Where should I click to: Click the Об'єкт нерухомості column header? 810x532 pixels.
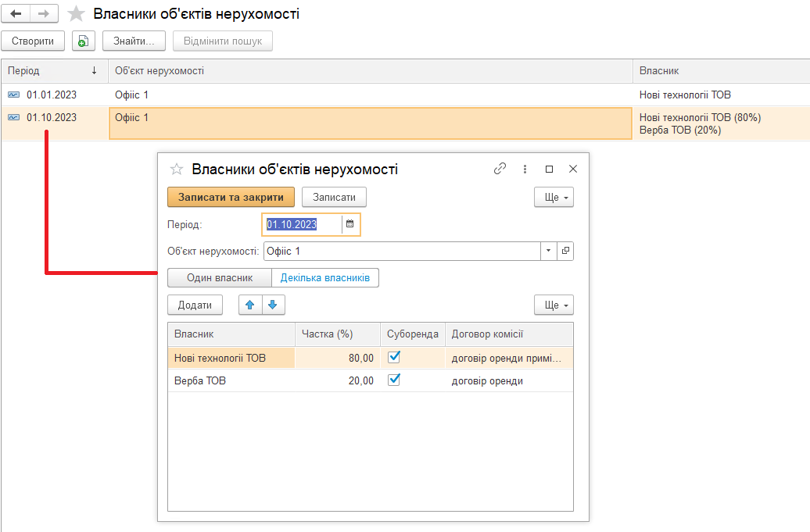371,70
